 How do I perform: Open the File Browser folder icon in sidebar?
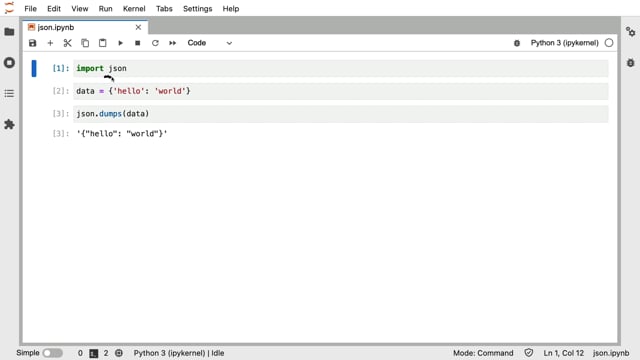pos(9,32)
